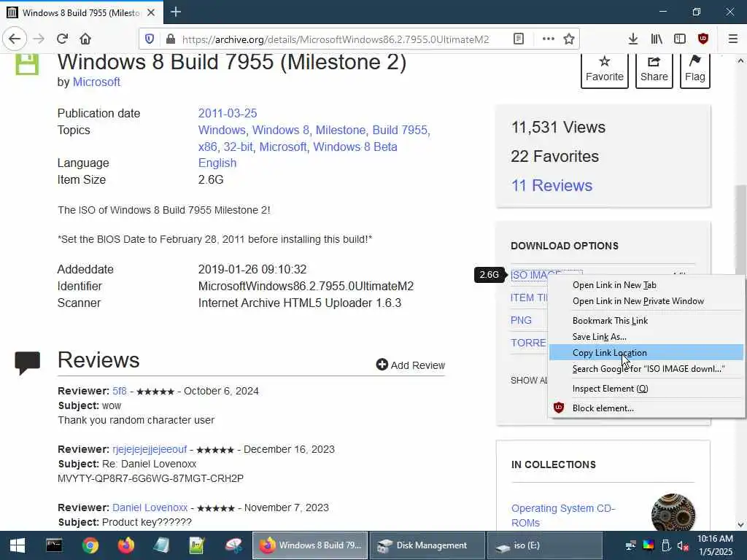Open the Firefox home page icon
This screenshot has height=560, width=747.
[85, 39]
